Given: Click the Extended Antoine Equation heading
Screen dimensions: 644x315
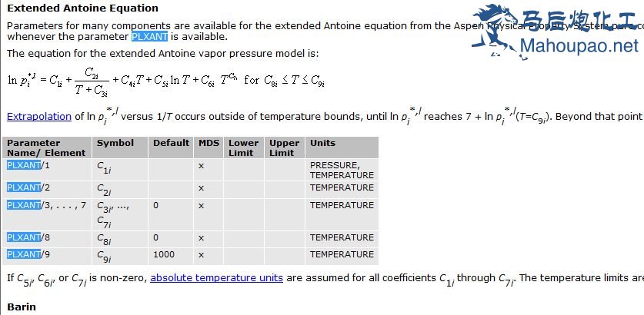Looking at the screenshot, I should point(82,8).
